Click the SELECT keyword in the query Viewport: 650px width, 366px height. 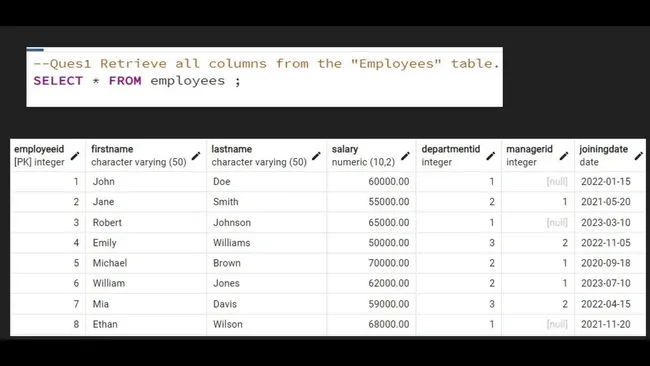coord(58,81)
